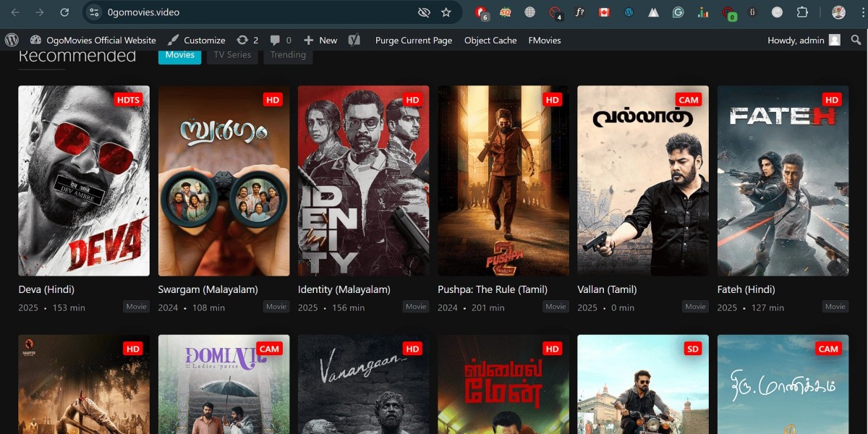Click the CAM badge on Vallan poster
This screenshot has height=434, width=868.
[x=689, y=100]
